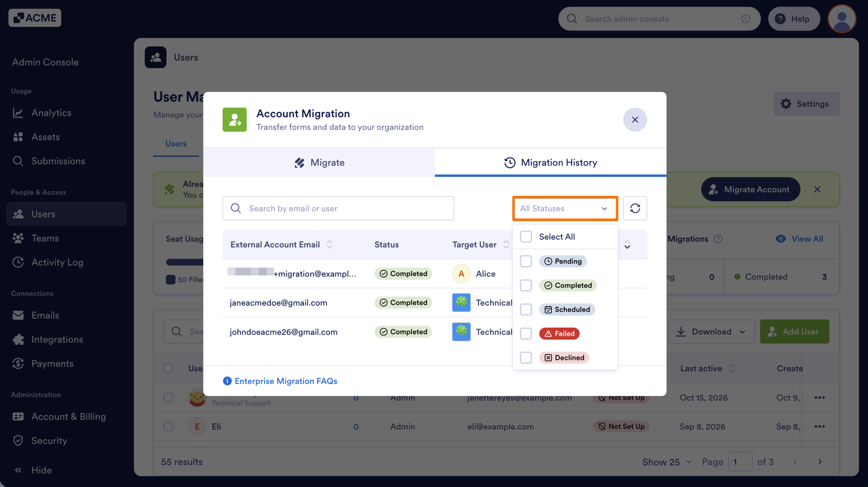Click eli@example.com email cell
Viewport: 868px width, 487px height.
point(500,426)
